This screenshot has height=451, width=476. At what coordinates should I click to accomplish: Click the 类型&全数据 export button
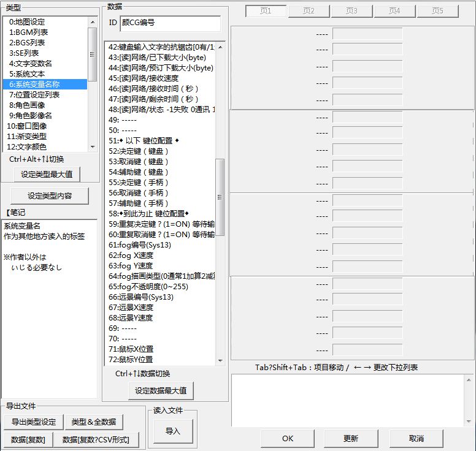[x=94, y=422]
